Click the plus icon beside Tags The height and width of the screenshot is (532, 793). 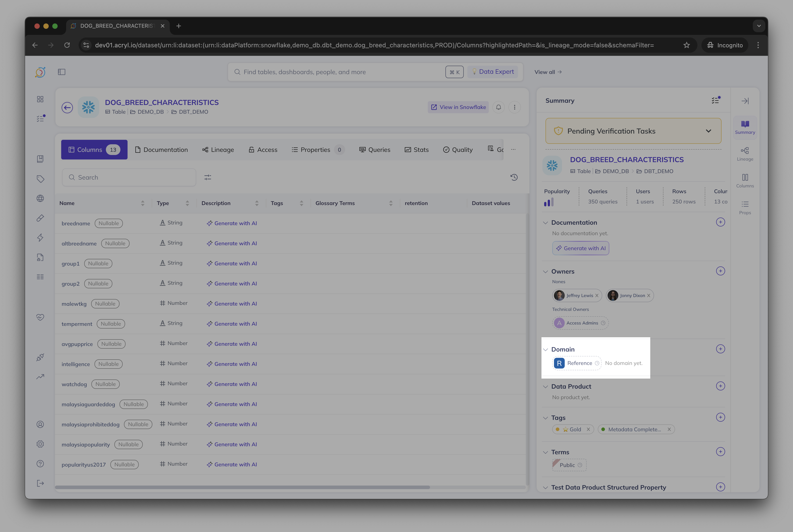click(720, 417)
